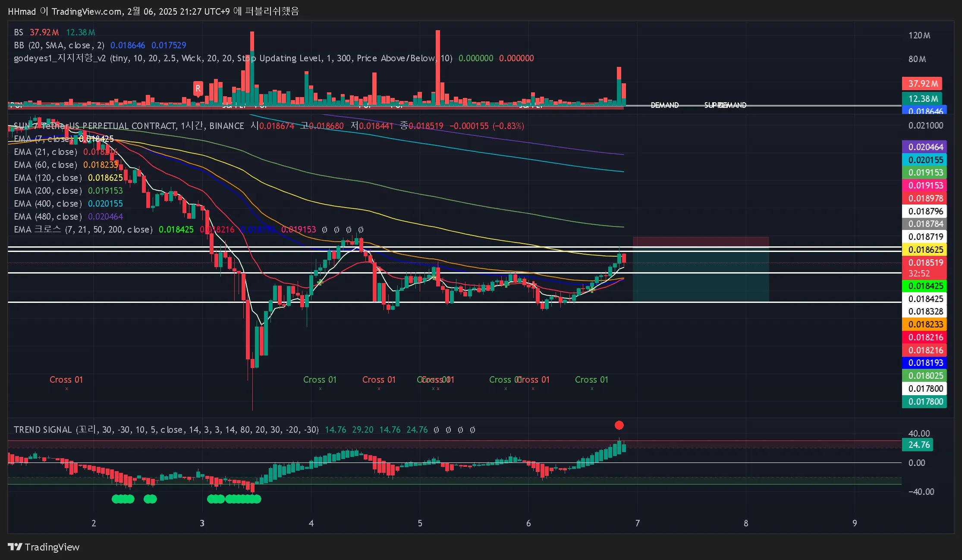Click the rightmost green Cross 01 label
This screenshot has width=962, height=560.
pyautogui.click(x=591, y=380)
